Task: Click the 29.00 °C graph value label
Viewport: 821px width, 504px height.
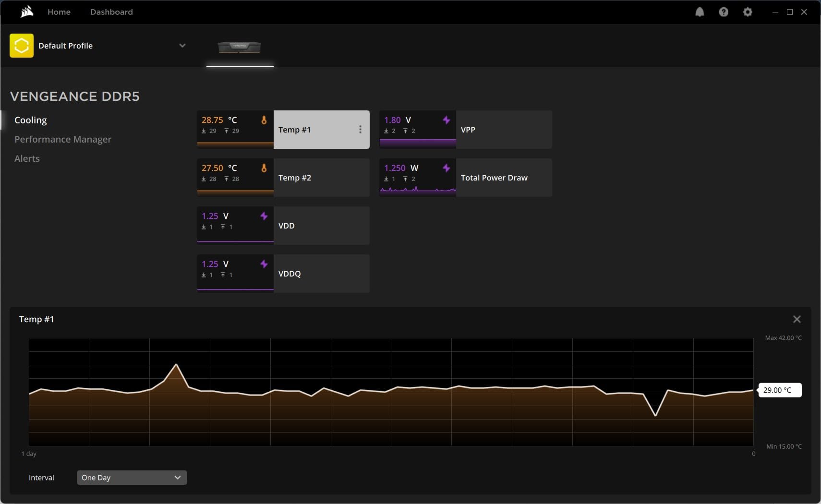Action: 779,390
